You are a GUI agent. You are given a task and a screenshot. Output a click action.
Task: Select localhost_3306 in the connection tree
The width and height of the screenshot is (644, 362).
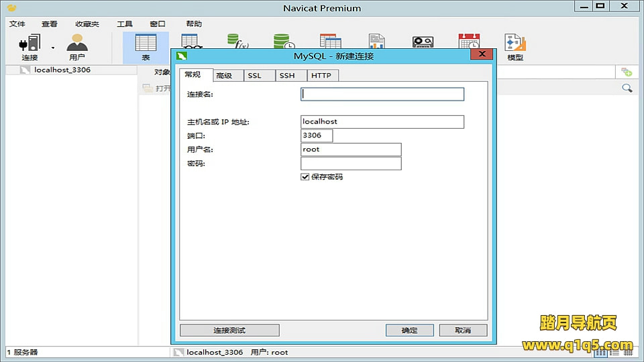pyautogui.click(x=62, y=70)
